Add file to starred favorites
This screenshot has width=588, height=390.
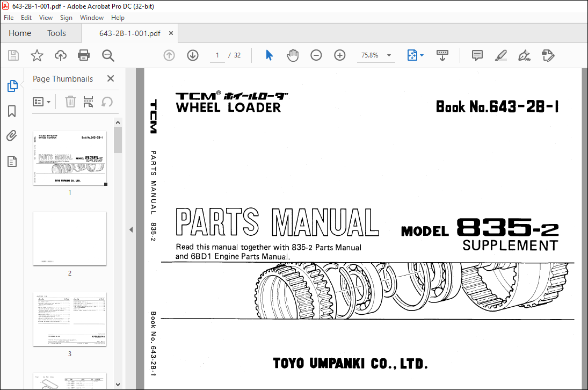pos(37,55)
